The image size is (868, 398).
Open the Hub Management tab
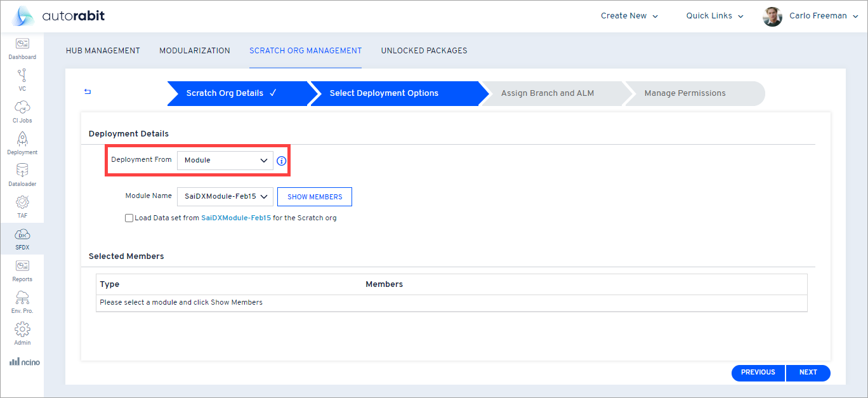click(103, 50)
